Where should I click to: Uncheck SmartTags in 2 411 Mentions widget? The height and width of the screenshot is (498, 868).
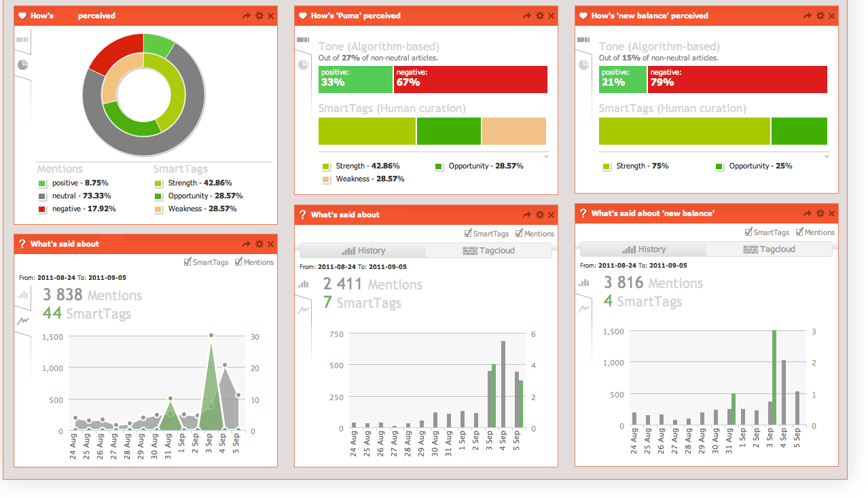coord(468,233)
